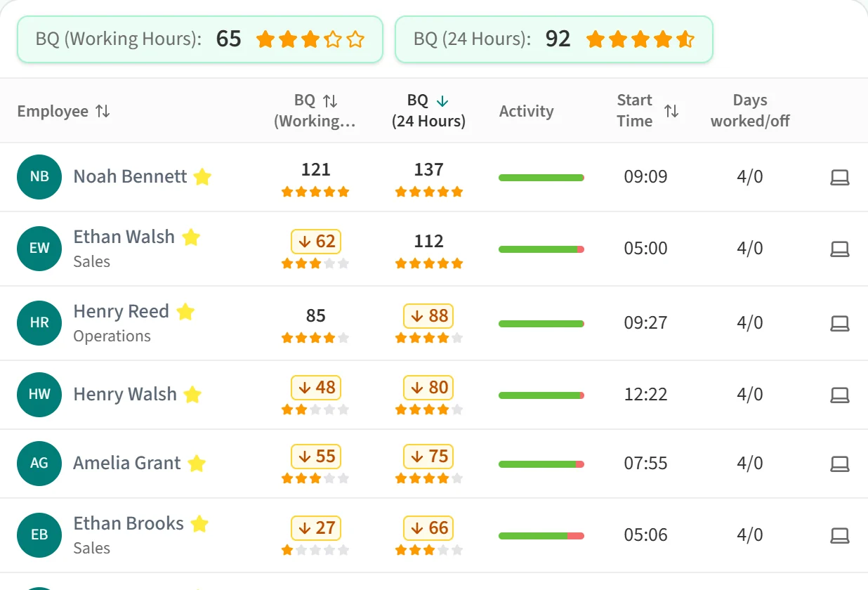The image size is (868, 590).
Task: Toggle the favorite star beside Ethan Brooks
Action: pyautogui.click(x=200, y=524)
